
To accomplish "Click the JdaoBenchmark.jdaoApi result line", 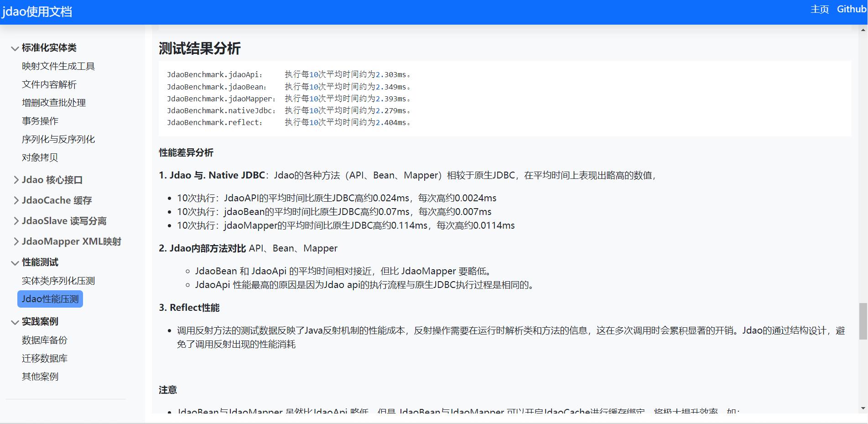I will point(289,74).
